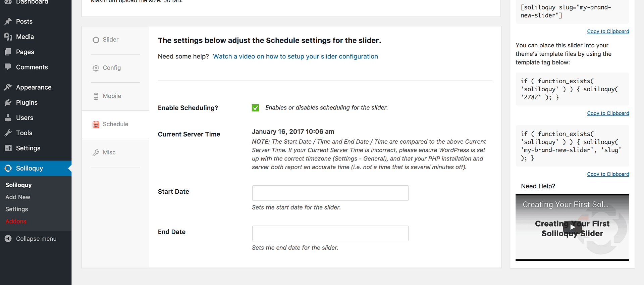644x285 pixels.
Task: Copy the slug shortcode to clipboard
Action: point(608,31)
